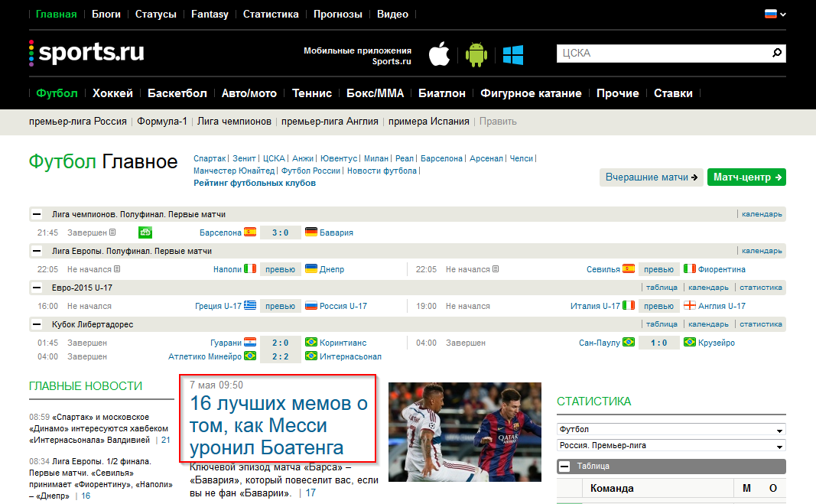Image resolution: width=816 pixels, height=504 pixels.
Task: Collapse the Кубок Либертадорес section
Action: click(x=37, y=324)
